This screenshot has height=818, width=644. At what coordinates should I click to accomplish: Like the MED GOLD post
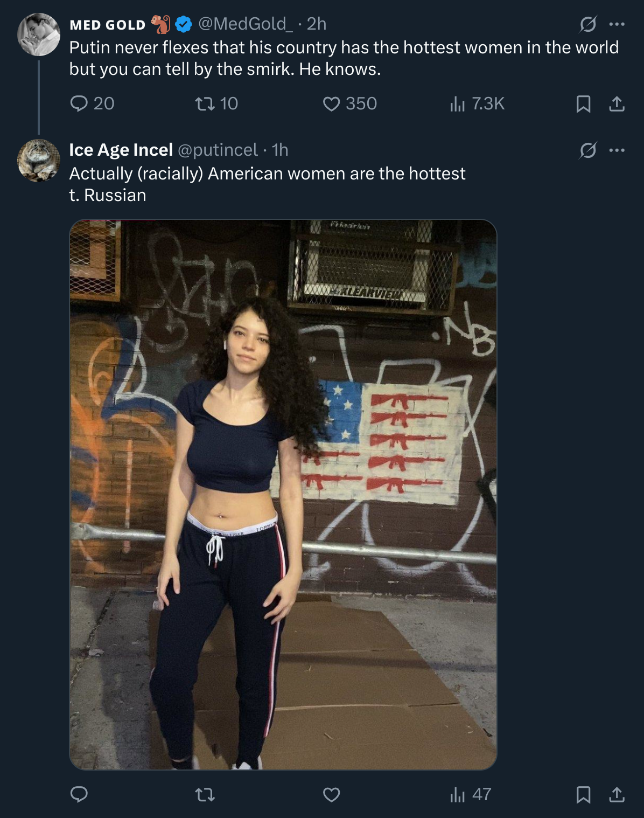point(349,103)
